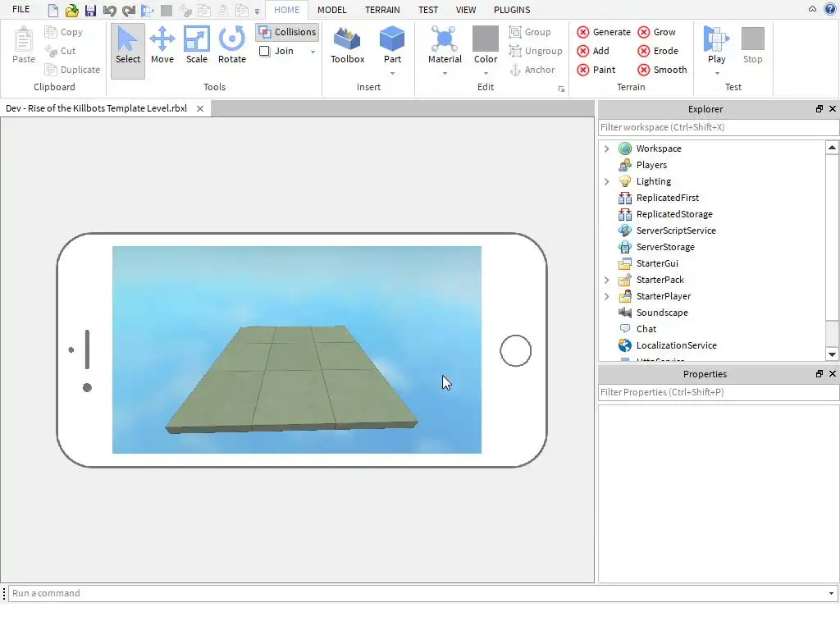
Task: Click the Ungroup button
Action: tap(536, 51)
